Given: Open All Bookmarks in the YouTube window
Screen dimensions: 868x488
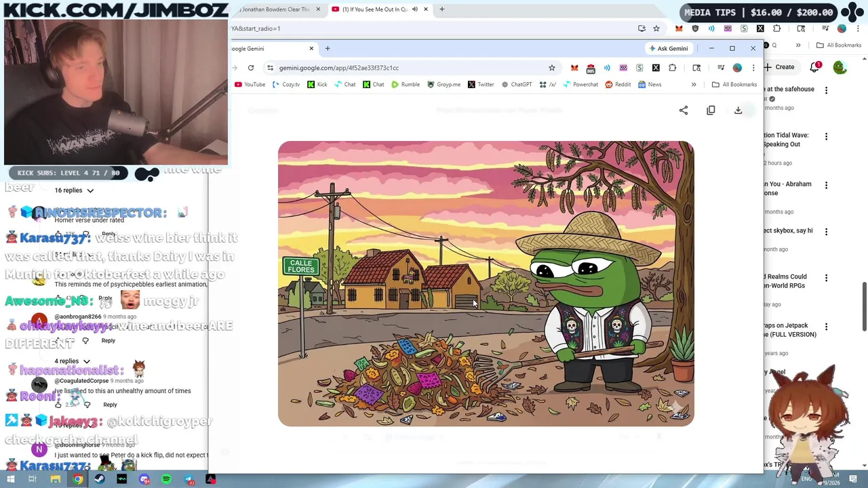Looking at the screenshot, I should [839, 45].
